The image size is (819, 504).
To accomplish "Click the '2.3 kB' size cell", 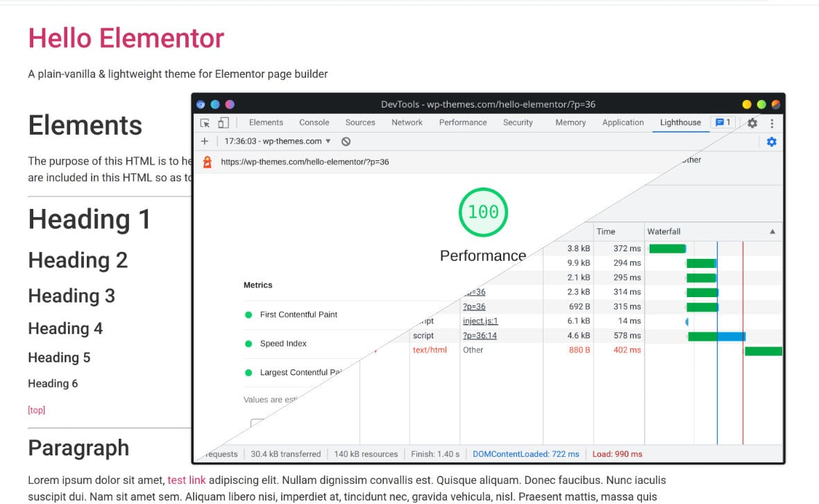I will click(x=579, y=292).
